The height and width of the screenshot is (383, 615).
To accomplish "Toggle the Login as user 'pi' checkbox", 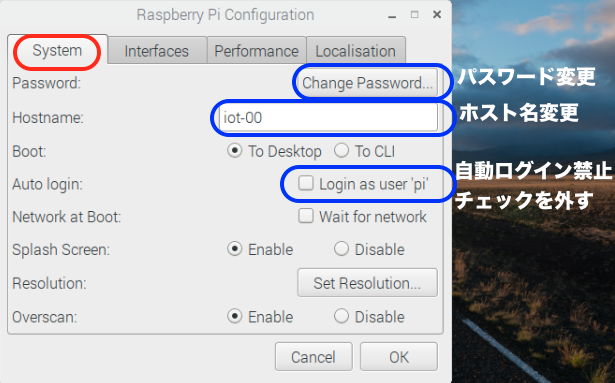I will pos(306,183).
